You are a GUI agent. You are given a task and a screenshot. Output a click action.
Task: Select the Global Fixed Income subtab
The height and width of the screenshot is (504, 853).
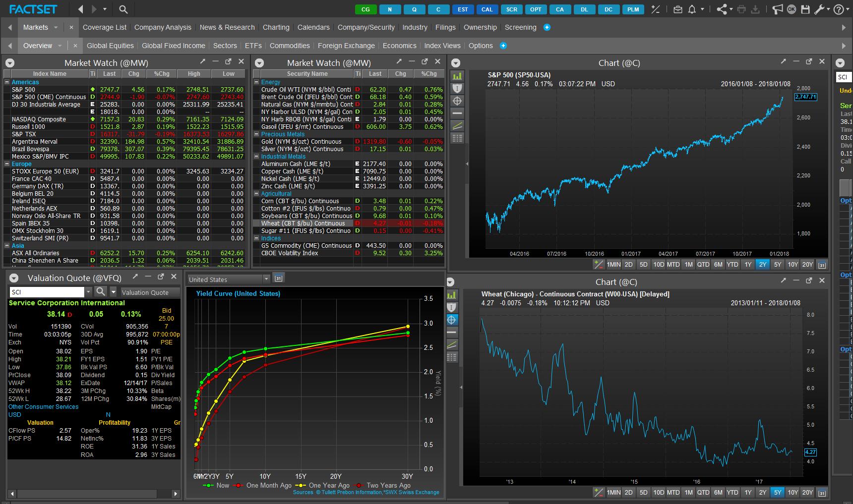pyautogui.click(x=174, y=46)
